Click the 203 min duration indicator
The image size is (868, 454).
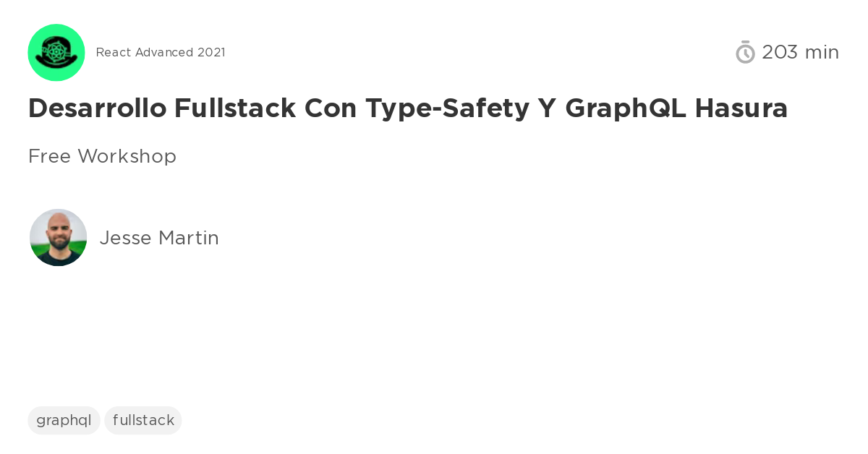click(801, 51)
